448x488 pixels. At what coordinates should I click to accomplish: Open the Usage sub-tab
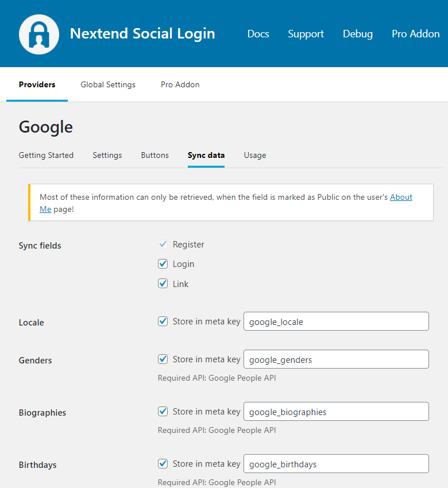[254, 155]
